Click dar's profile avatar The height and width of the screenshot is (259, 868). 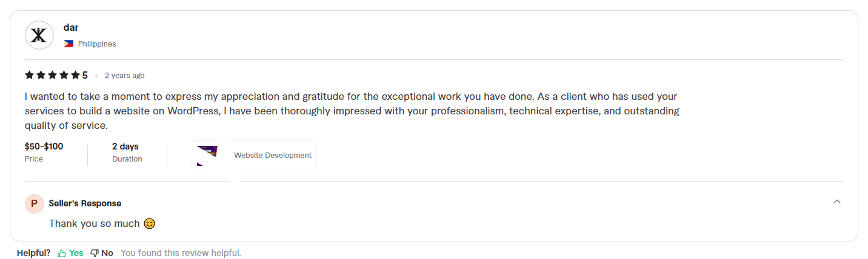[39, 35]
